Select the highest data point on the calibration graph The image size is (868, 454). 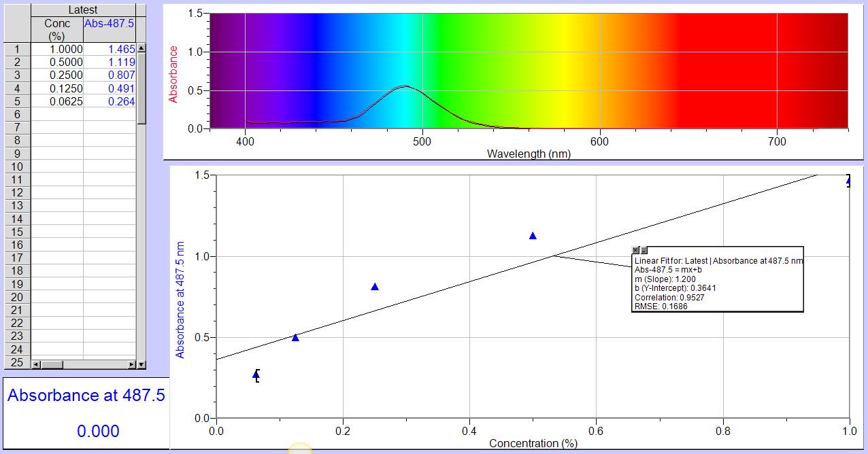coord(846,181)
